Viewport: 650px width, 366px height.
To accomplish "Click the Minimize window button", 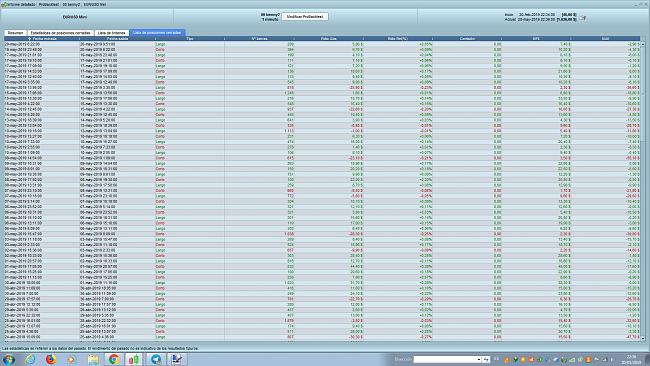I will [x=635, y=4].
